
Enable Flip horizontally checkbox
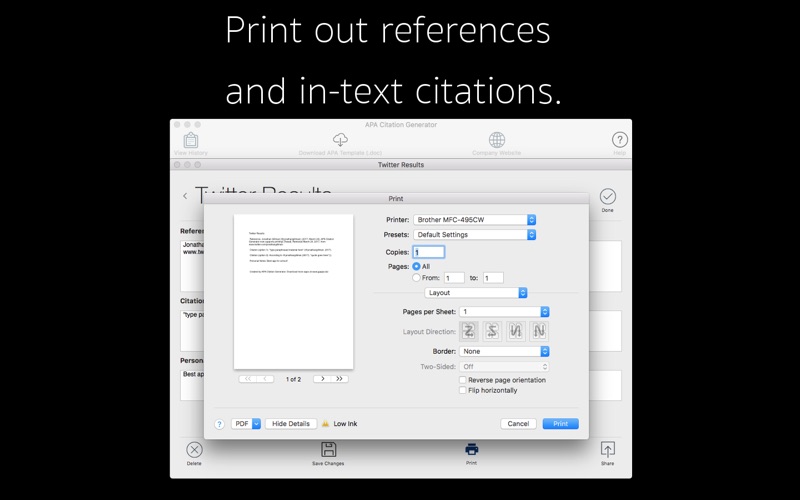462,390
